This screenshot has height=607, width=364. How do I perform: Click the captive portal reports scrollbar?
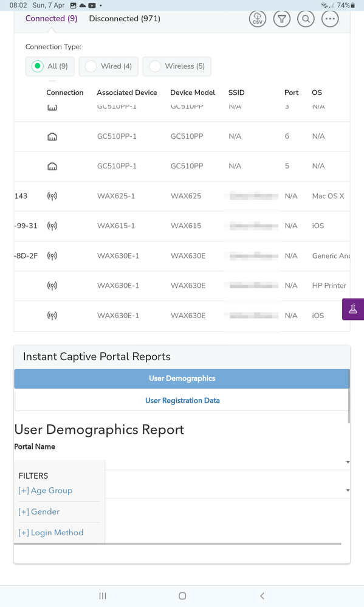[349, 397]
